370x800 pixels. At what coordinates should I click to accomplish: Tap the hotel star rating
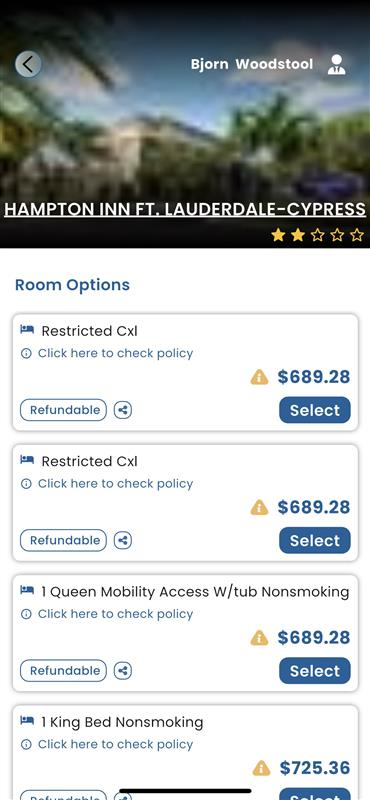coord(317,235)
